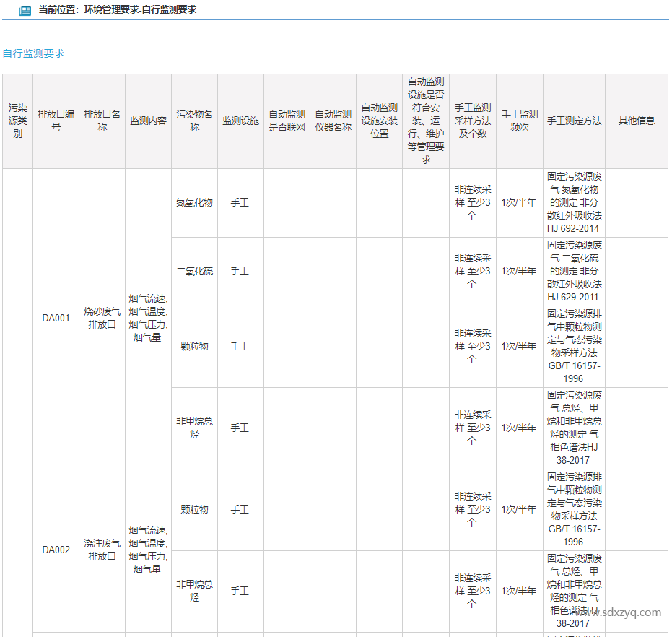672x637 pixels.
Task: Click the 监测内容 column header
Action: tap(148, 121)
